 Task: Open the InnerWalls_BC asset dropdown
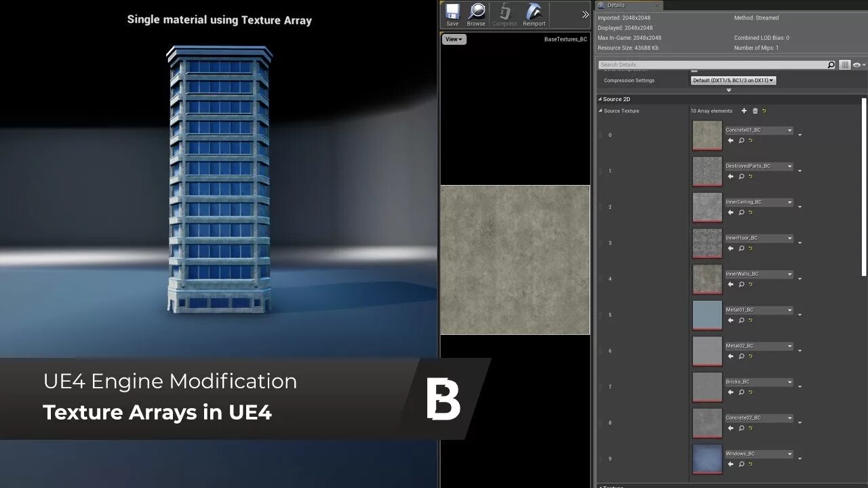[x=759, y=274]
